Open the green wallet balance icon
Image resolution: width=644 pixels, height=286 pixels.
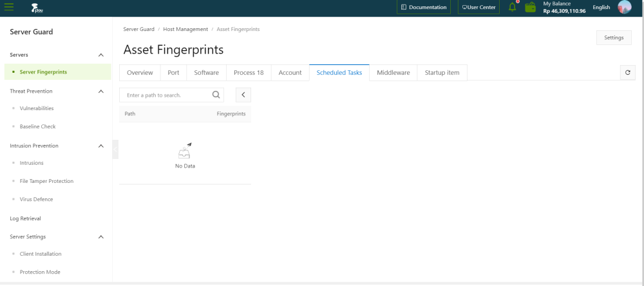pyautogui.click(x=531, y=8)
